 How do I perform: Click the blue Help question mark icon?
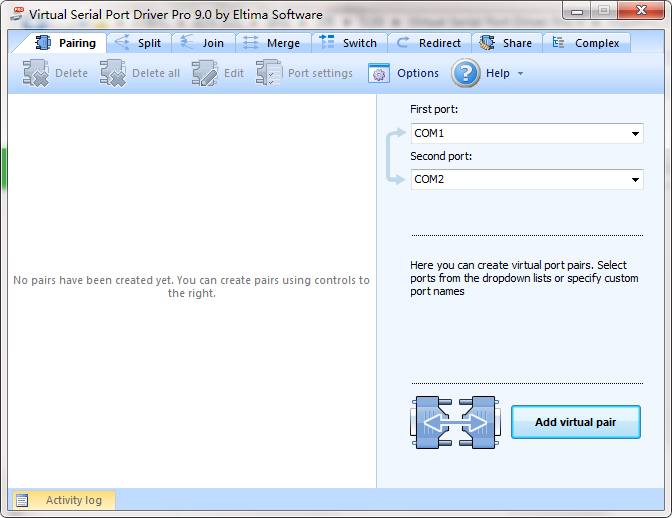coord(465,73)
